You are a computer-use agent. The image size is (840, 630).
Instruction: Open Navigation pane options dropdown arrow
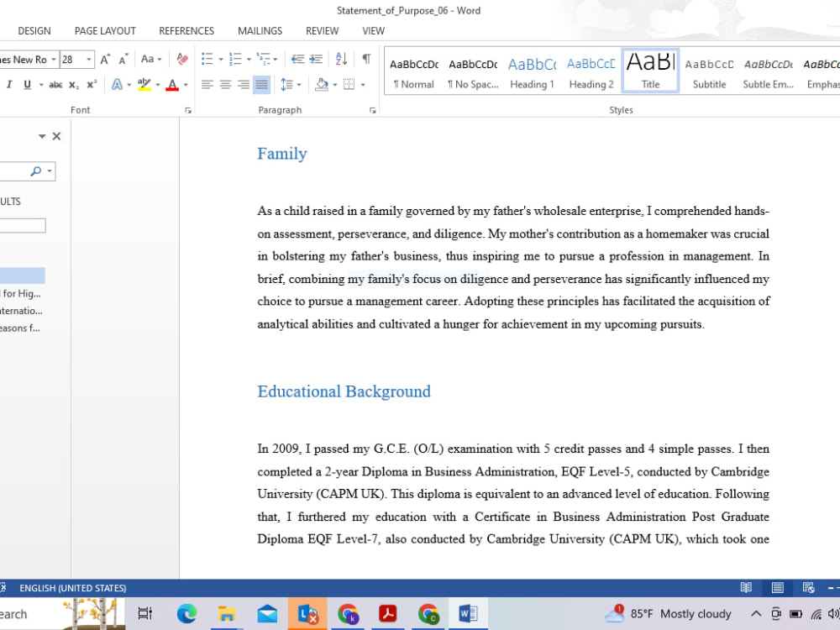(x=42, y=137)
